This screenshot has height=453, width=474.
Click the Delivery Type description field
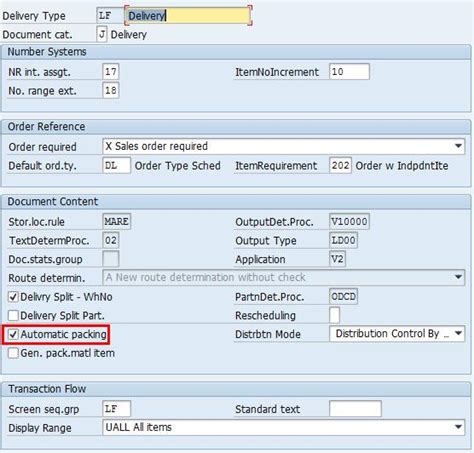pos(188,16)
